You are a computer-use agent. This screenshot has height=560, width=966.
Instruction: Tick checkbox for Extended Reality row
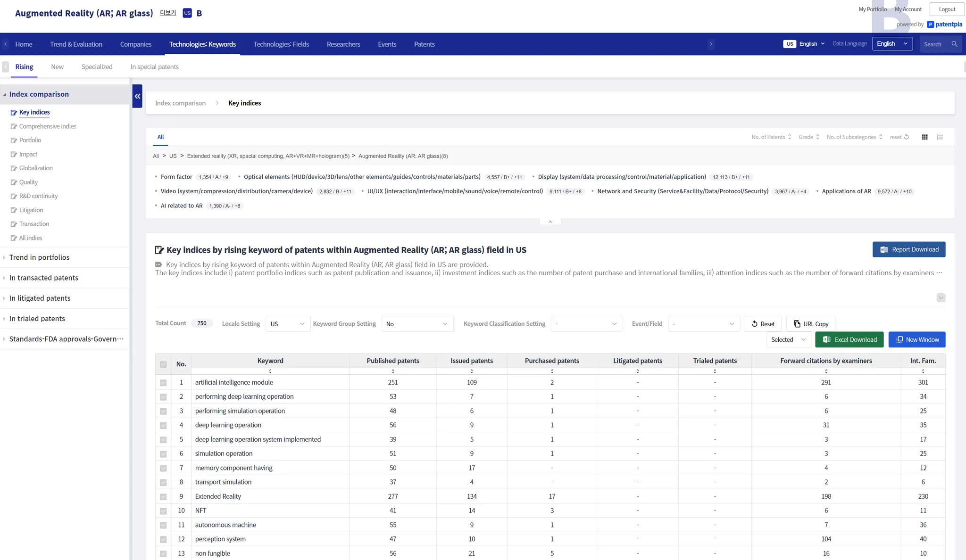[163, 497]
